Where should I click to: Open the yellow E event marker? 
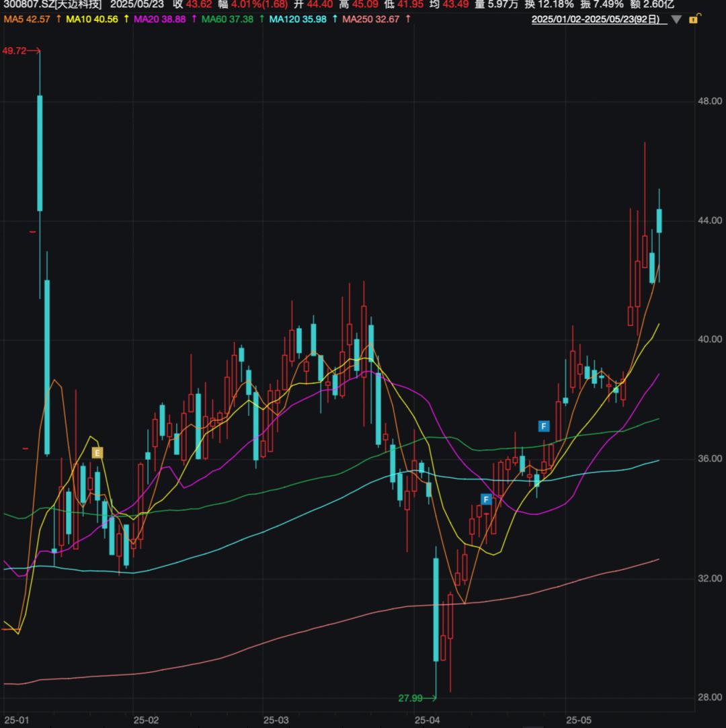click(x=97, y=453)
